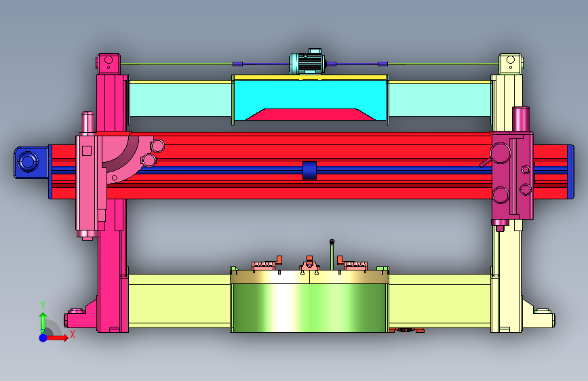Select the blue shaft coupling far right of the motor

click(x=383, y=64)
